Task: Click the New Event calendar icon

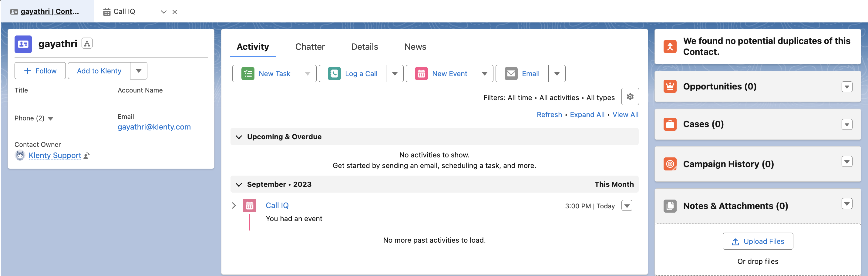Action: (421, 73)
